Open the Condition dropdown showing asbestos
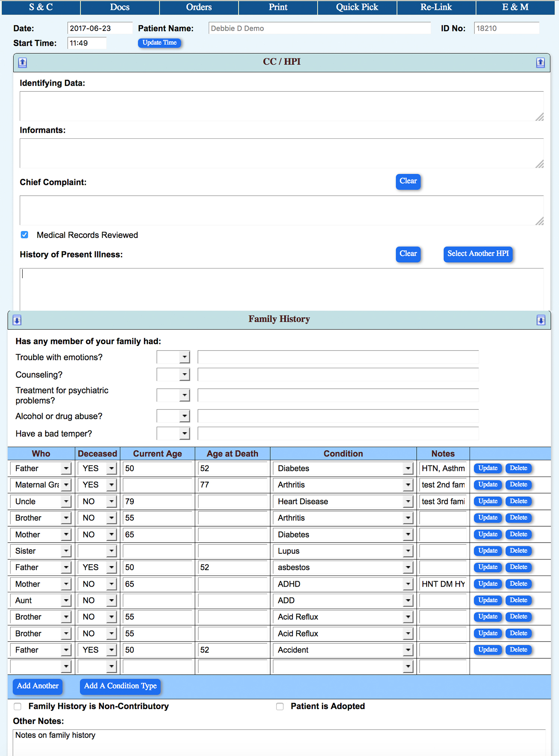Screen dimensions: 559x756 (x=343, y=567)
